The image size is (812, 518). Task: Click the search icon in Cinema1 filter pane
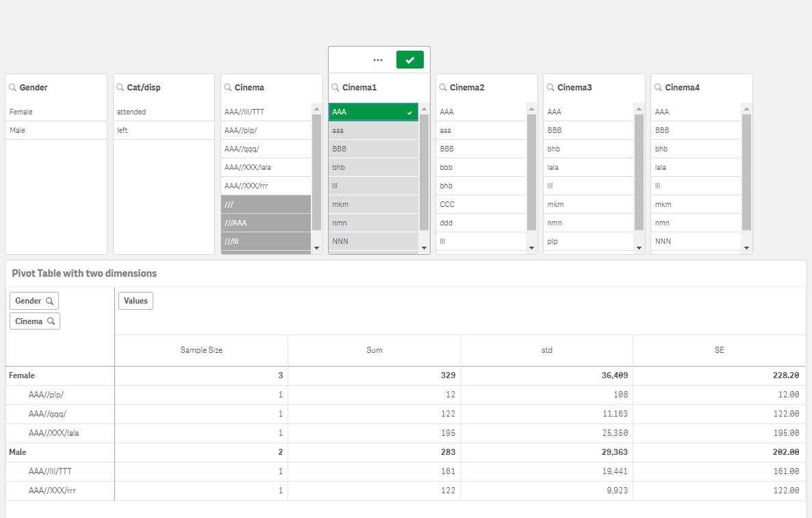click(x=335, y=88)
